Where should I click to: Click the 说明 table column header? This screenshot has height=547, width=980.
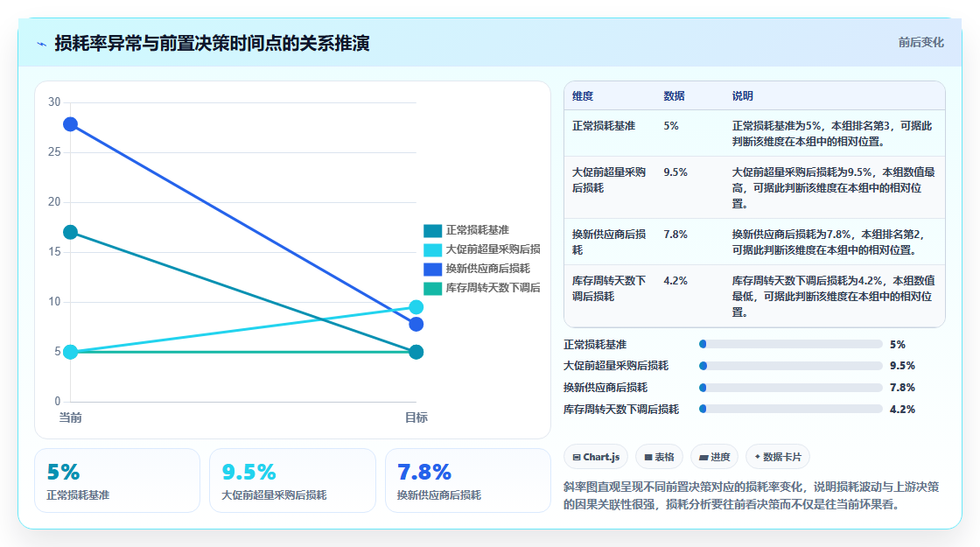[x=743, y=96]
